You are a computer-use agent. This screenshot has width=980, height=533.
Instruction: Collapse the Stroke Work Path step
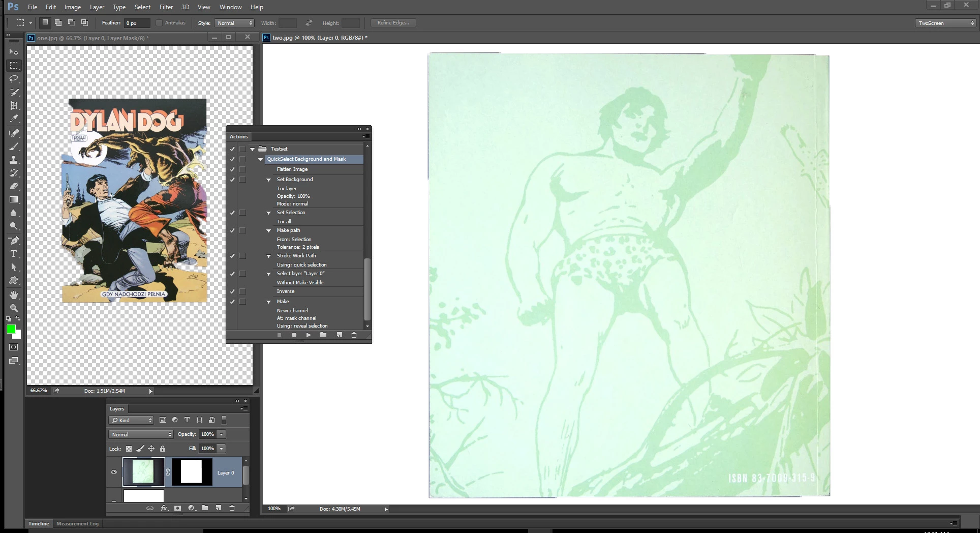[x=269, y=256]
